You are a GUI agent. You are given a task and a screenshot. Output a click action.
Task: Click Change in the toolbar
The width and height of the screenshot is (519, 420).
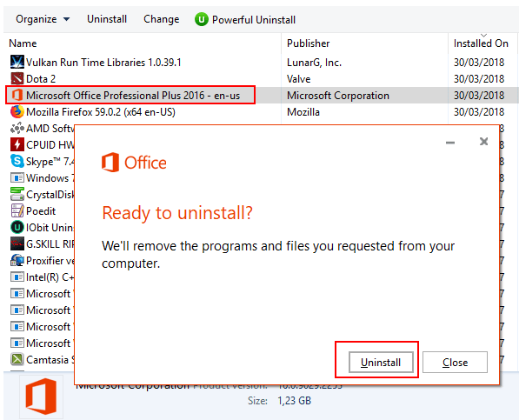(162, 19)
